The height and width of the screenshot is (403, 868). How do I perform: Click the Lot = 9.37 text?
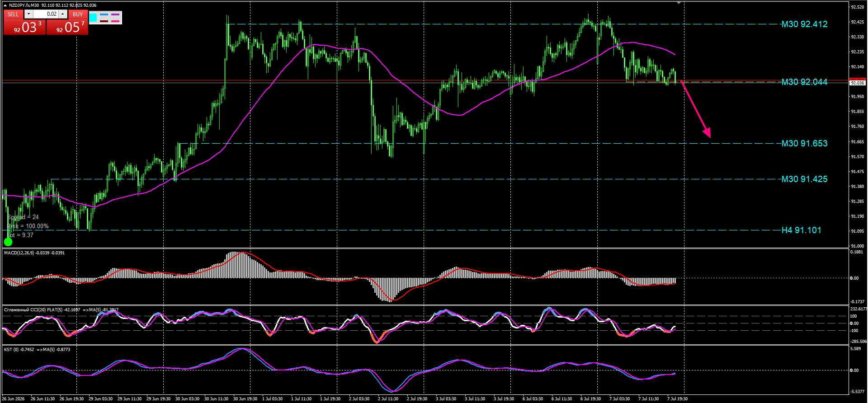click(x=20, y=235)
